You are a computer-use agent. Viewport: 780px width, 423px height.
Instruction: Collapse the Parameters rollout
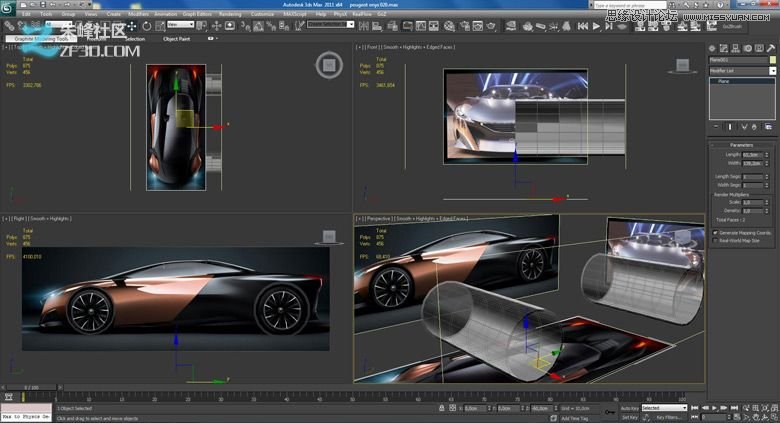[742, 145]
